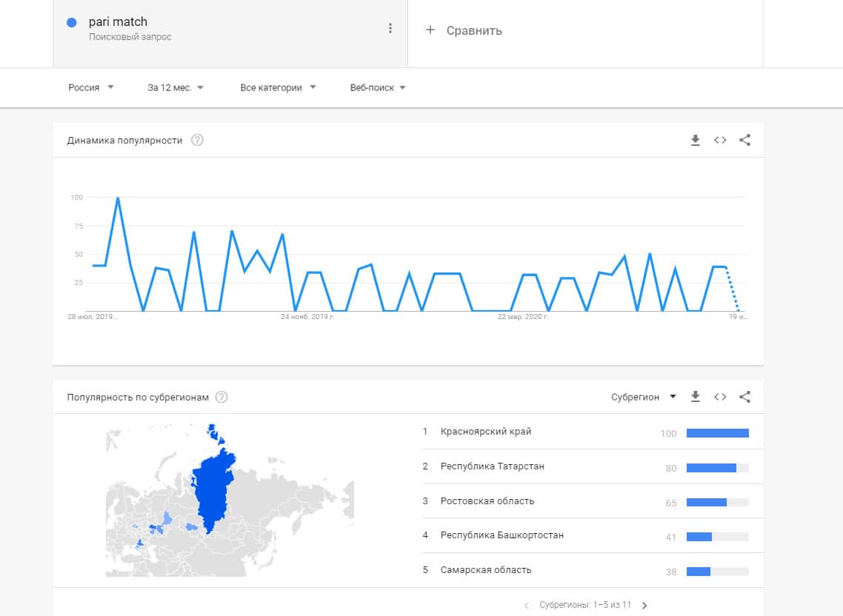The width and height of the screenshot is (843, 616).
Task: Click the plus icon next to Сравнить
Action: point(430,30)
